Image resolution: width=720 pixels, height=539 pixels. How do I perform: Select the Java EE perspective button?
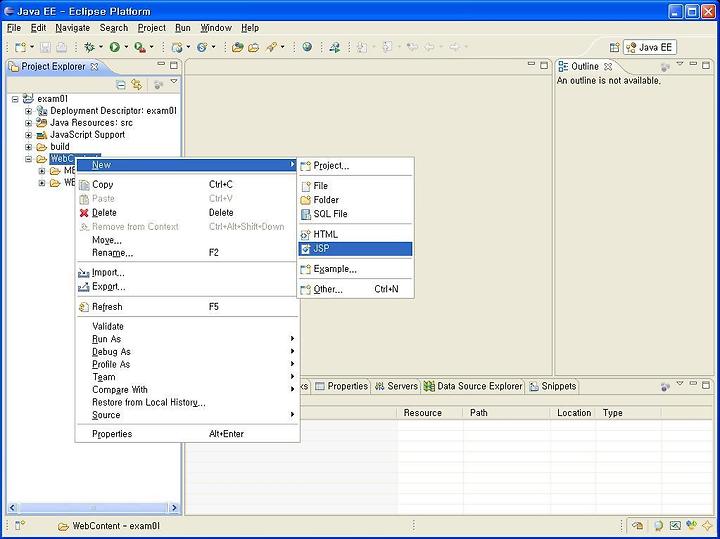tap(650, 47)
